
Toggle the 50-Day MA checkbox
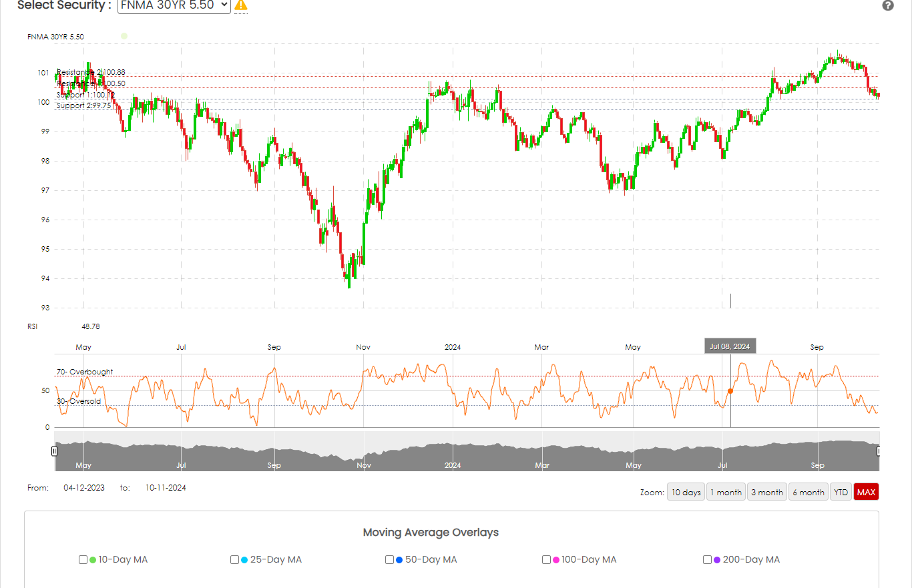pyautogui.click(x=389, y=560)
